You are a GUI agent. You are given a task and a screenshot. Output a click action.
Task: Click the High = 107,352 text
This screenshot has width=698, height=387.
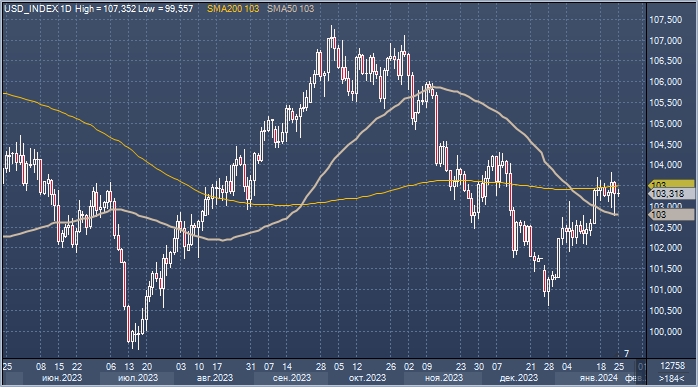click(x=106, y=8)
